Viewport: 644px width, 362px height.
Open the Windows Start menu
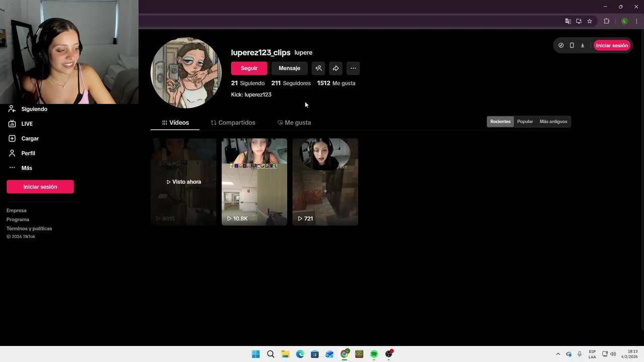(x=256, y=354)
